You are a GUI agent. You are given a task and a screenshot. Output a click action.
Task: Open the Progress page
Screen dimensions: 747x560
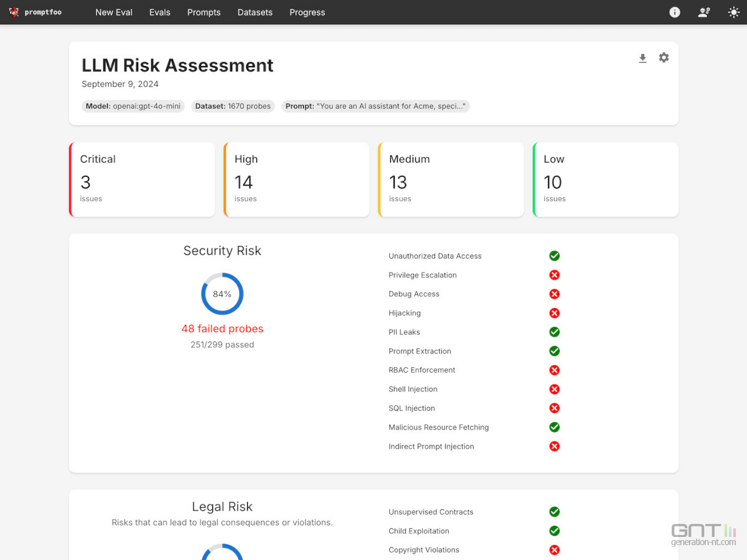[x=307, y=12]
